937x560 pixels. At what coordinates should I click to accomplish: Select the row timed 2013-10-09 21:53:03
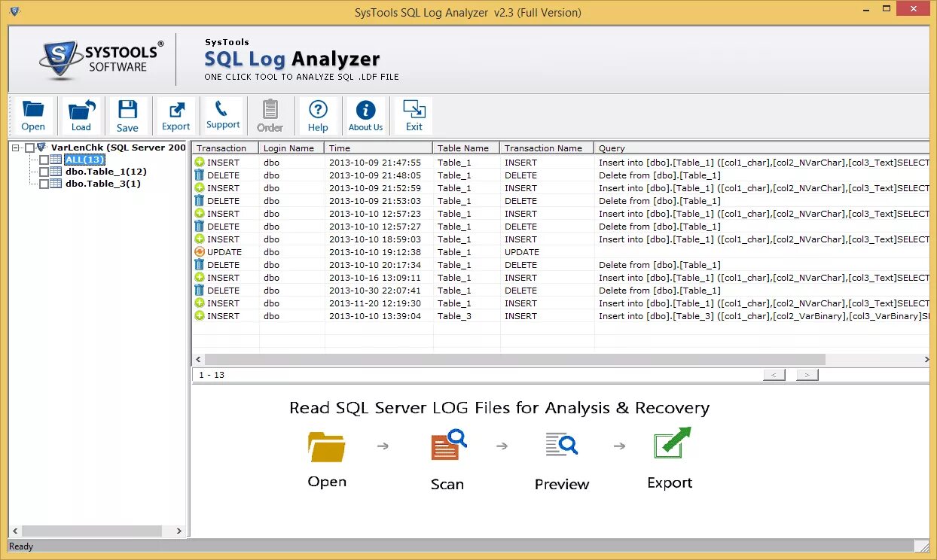(561, 201)
